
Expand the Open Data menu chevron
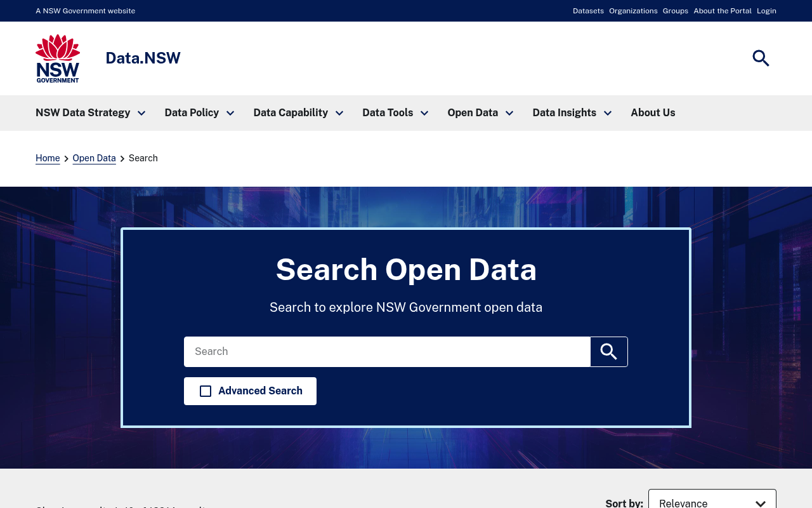[x=509, y=113]
